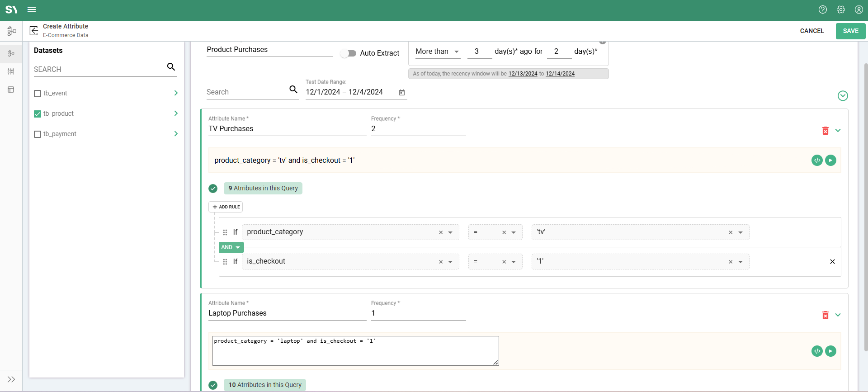Check the tb_event dataset checkbox
The width and height of the screenshot is (868, 392).
38,94
